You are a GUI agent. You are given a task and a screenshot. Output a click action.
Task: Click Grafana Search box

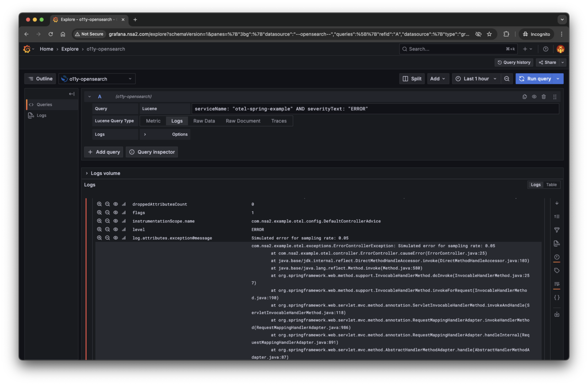(458, 49)
